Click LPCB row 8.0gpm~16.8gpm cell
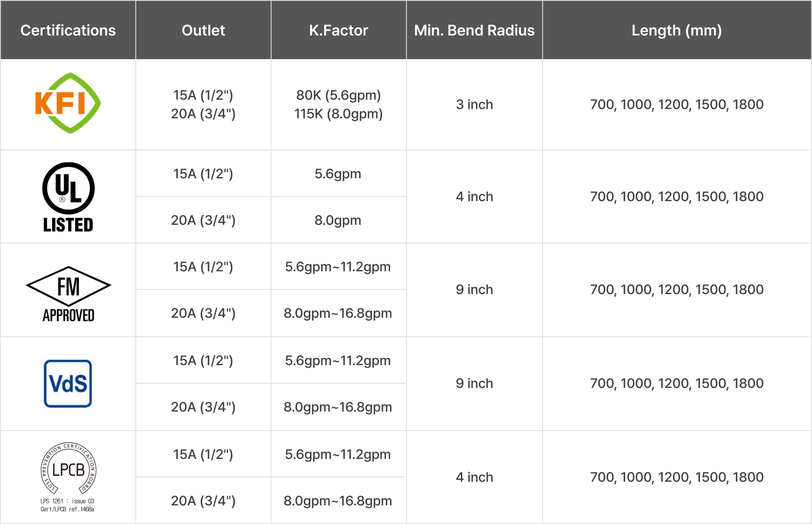812x524 pixels. point(338,501)
